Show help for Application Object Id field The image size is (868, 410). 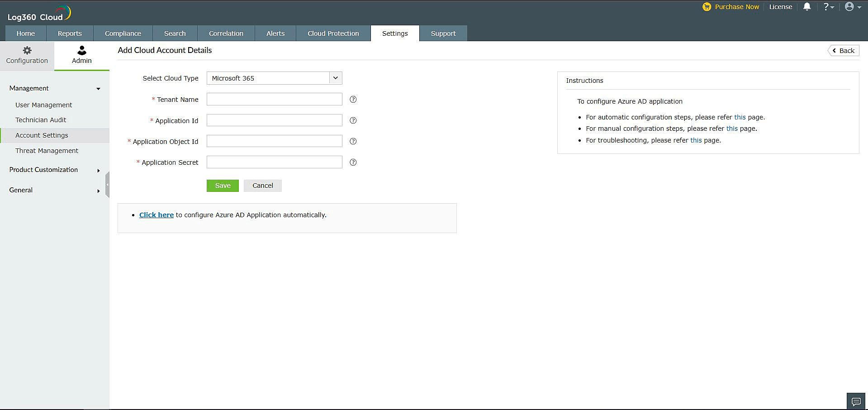353,141
